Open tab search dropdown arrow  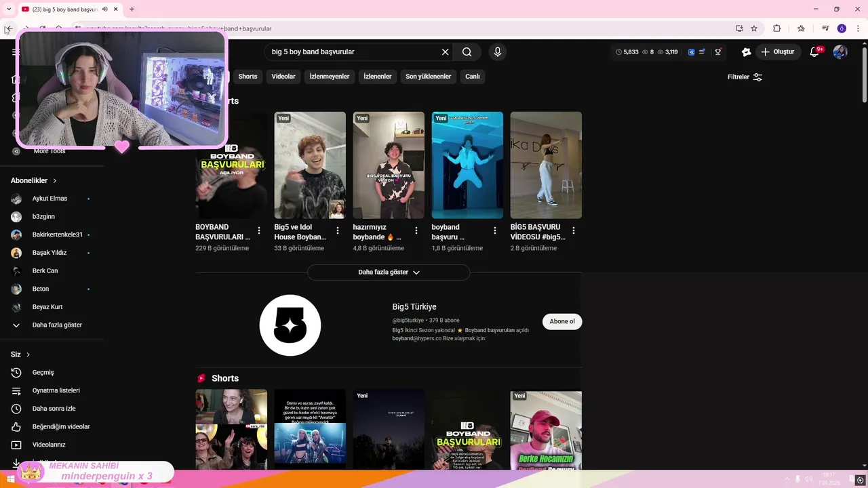[9, 9]
